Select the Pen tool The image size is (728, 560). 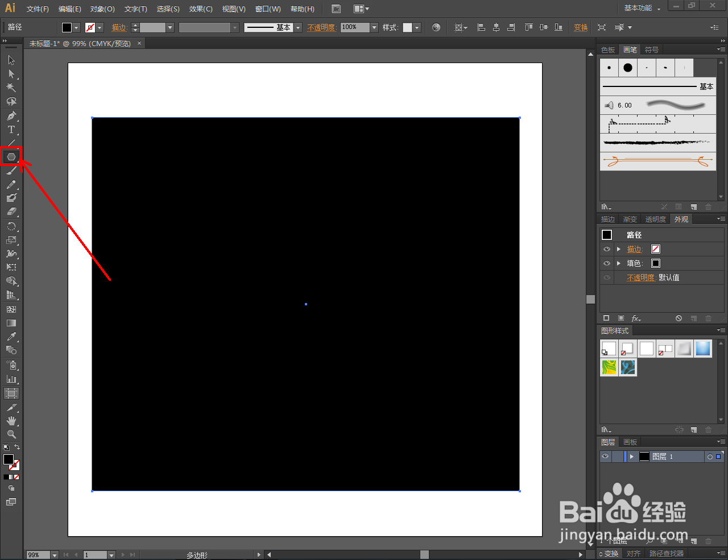(x=11, y=116)
